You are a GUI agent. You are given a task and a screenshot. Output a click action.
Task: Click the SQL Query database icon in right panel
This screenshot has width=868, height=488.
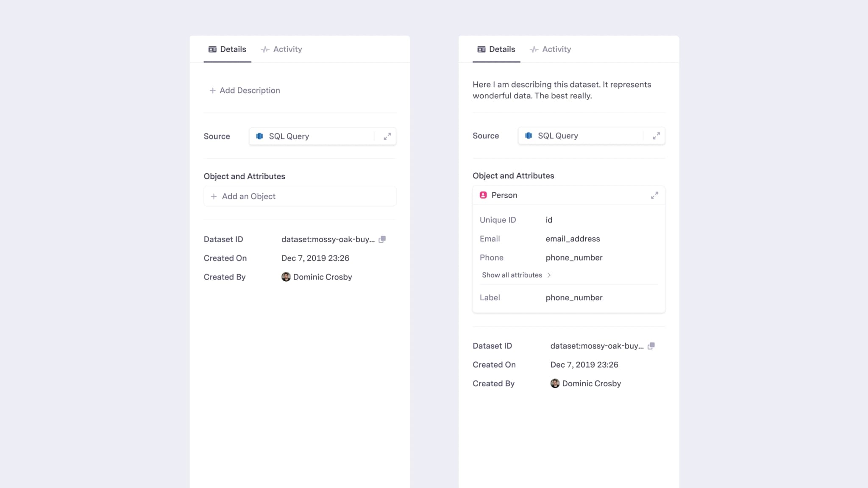point(529,136)
